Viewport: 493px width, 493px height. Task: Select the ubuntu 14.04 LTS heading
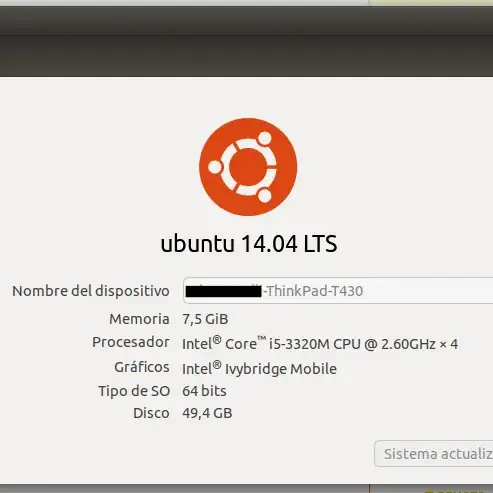point(249,244)
